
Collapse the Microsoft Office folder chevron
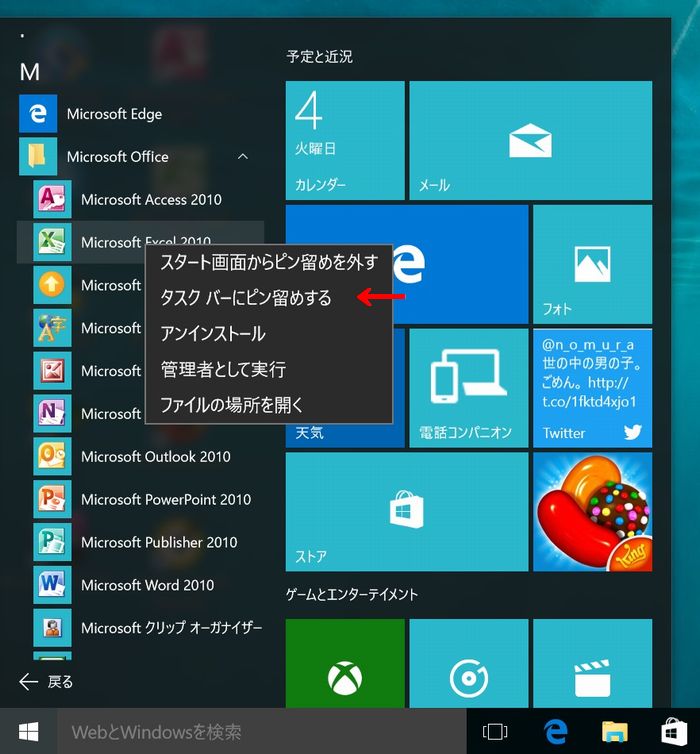pos(243,156)
